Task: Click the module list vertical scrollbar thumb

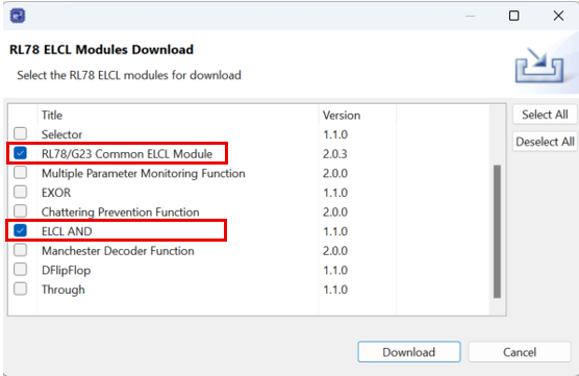Action: 497,231
